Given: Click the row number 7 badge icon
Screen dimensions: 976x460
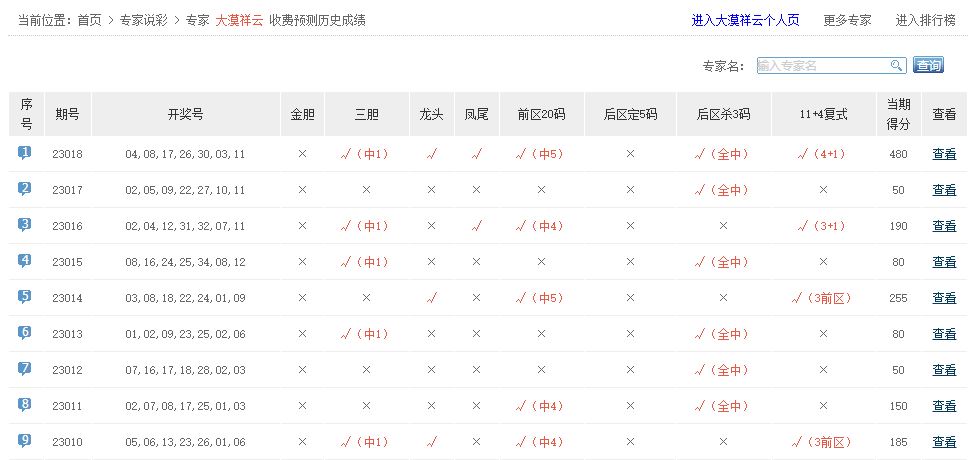Looking at the screenshot, I should [x=25, y=369].
